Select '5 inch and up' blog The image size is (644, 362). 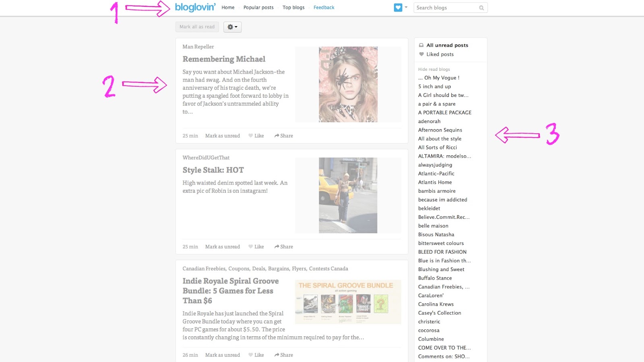[x=435, y=86]
